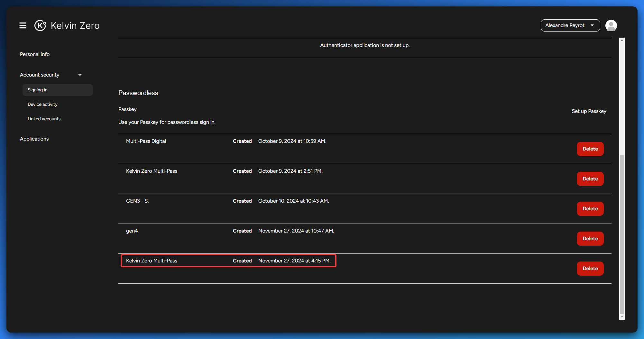Click the October 10, 2024 at 10:43 AM date
Image resolution: width=644 pixels, height=339 pixels.
(x=293, y=201)
